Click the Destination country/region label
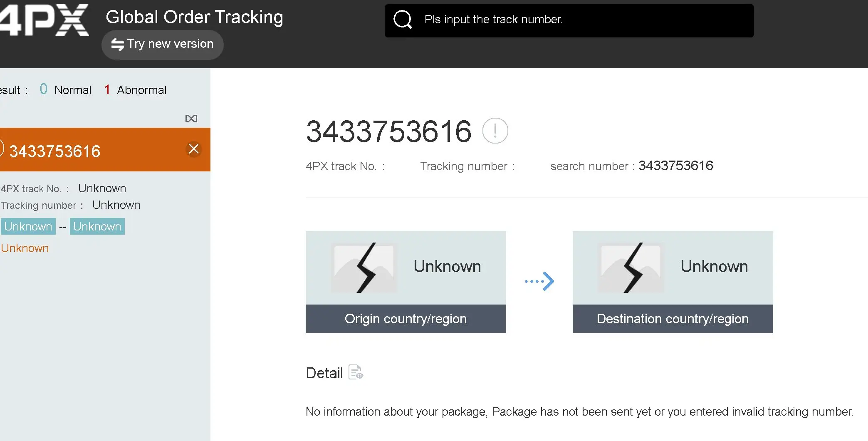Screen dimensions: 868x441 coord(673,319)
